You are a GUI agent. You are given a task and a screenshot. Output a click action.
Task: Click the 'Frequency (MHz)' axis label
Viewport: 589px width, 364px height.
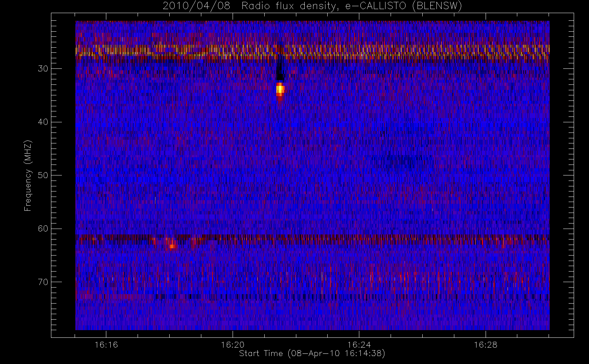tap(28, 176)
